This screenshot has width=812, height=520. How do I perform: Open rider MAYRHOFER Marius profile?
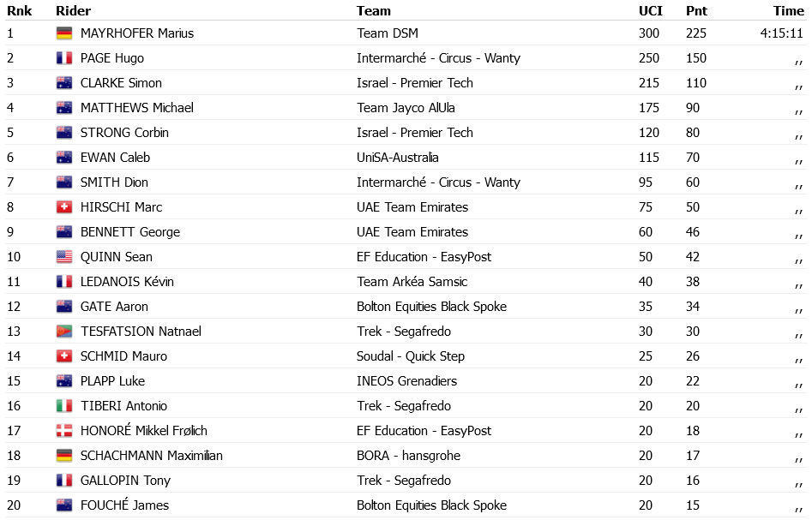(x=137, y=33)
